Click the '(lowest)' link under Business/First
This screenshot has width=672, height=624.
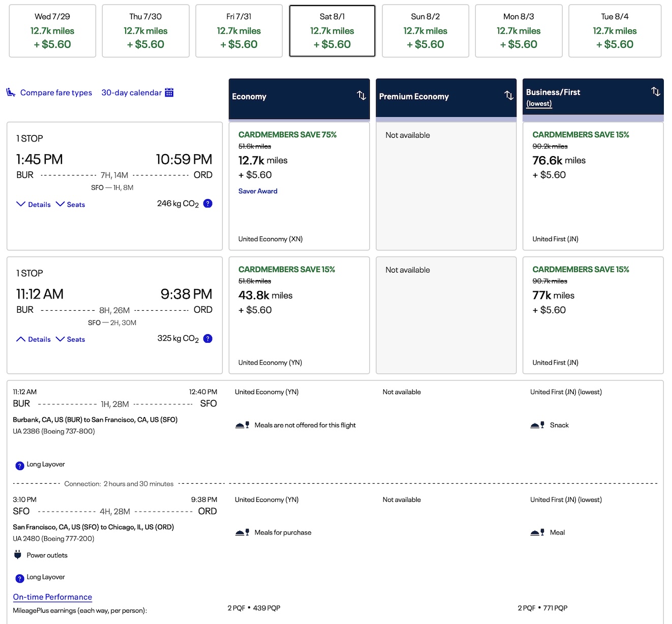pos(539,104)
